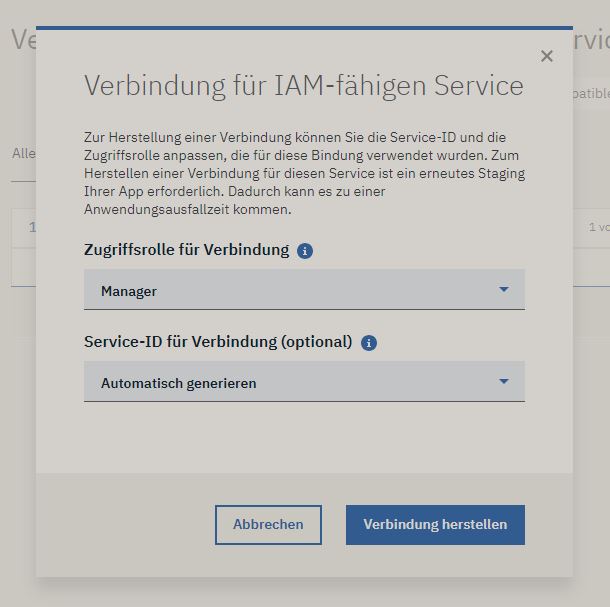Click info icon beside Zugriffsrolle für Verbindung
The image size is (610, 607).
[x=305, y=250]
